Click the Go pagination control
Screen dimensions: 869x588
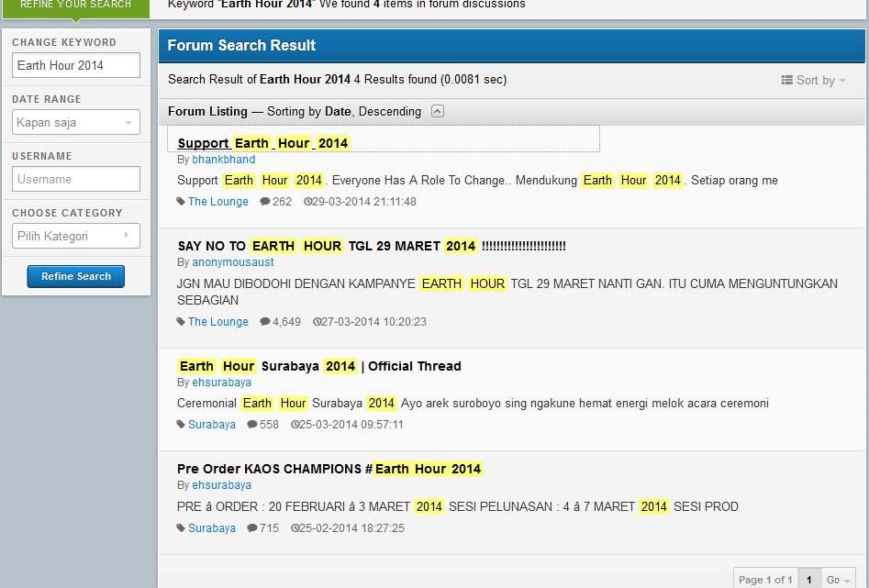pos(836,580)
